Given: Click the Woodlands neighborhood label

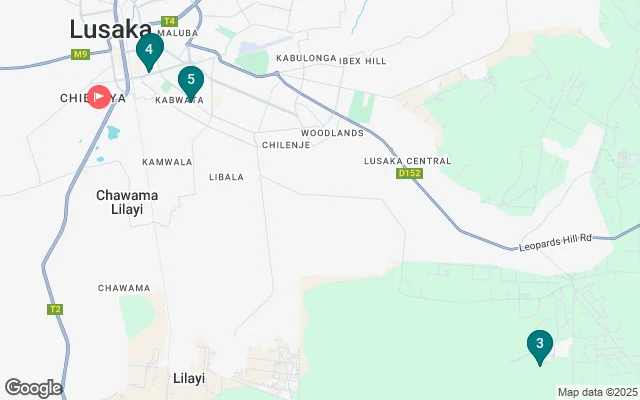Looking at the screenshot, I should pyautogui.click(x=332, y=133).
